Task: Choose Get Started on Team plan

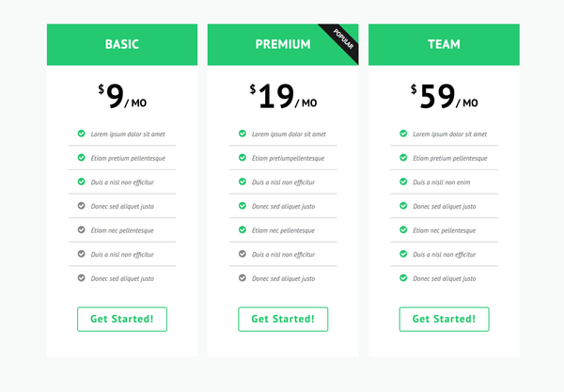Action: (x=444, y=319)
